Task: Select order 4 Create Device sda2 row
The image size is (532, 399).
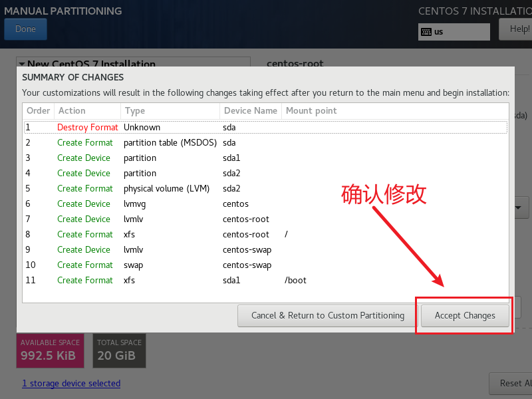Action: tap(265, 173)
